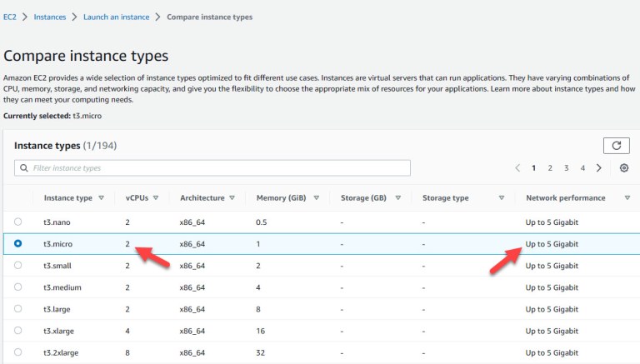Screen dimensions: 640x364
Task: Click memory value 32 for t3.2xlarge
Action: [260, 352]
